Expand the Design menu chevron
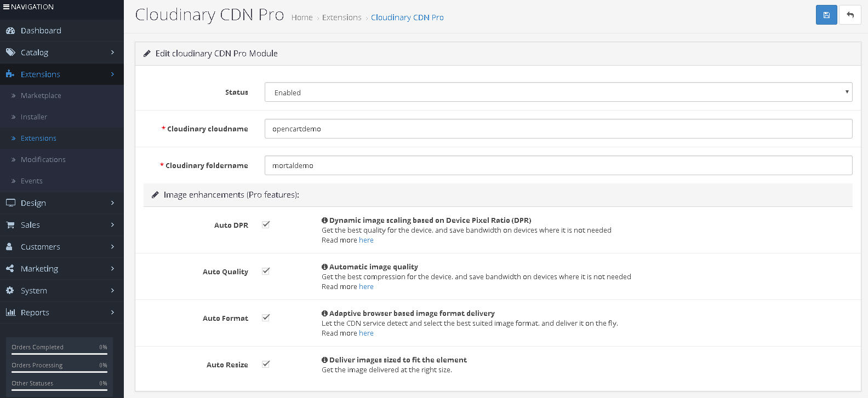 pyautogui.click(x=112, y=203)
